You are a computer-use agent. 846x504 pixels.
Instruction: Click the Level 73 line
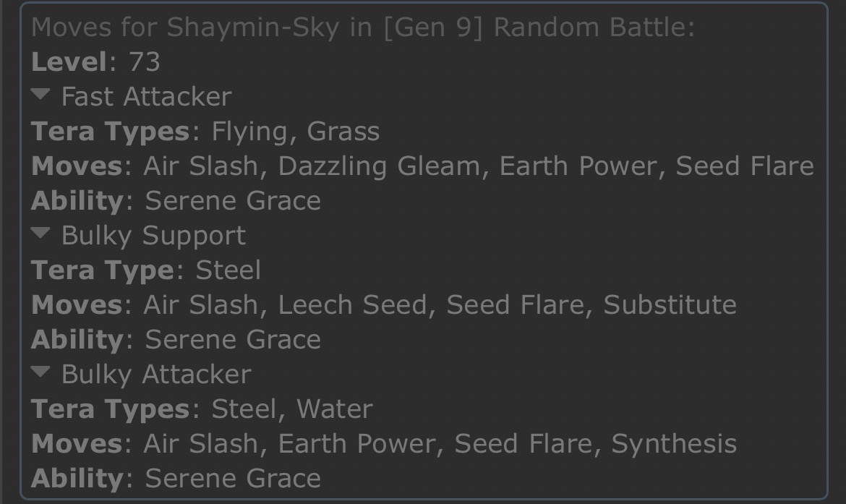pyautogui.click(x=95, y=61)
